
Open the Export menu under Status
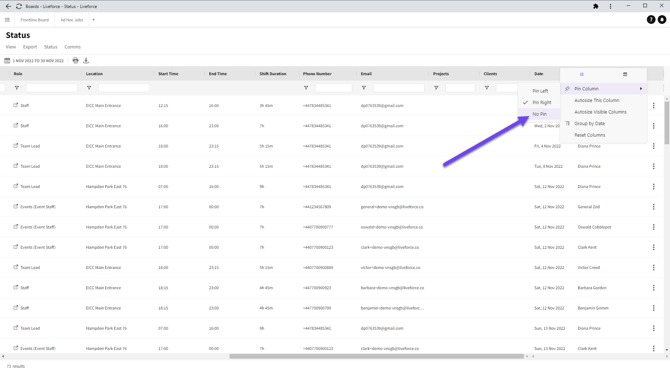(30, 47)
